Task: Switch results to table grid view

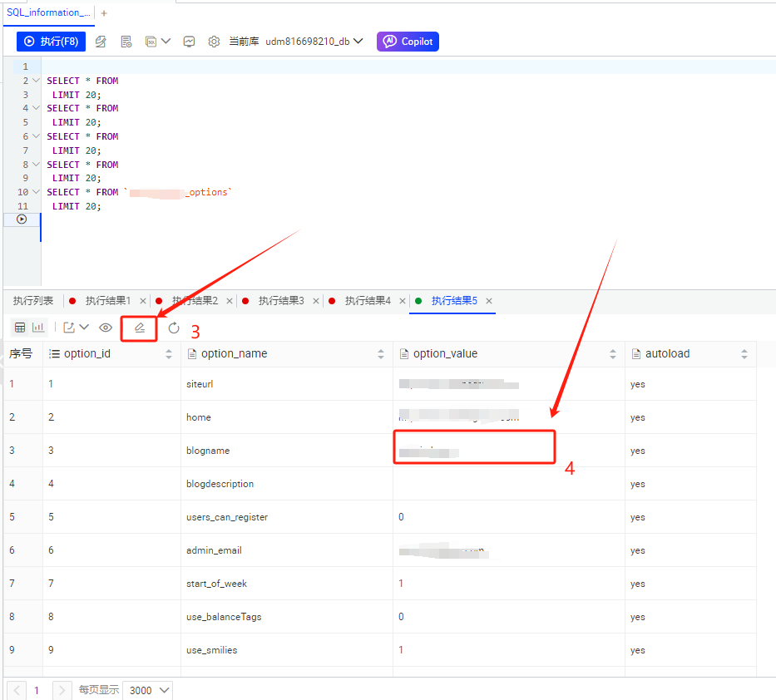Action: (x=20, y=328)
